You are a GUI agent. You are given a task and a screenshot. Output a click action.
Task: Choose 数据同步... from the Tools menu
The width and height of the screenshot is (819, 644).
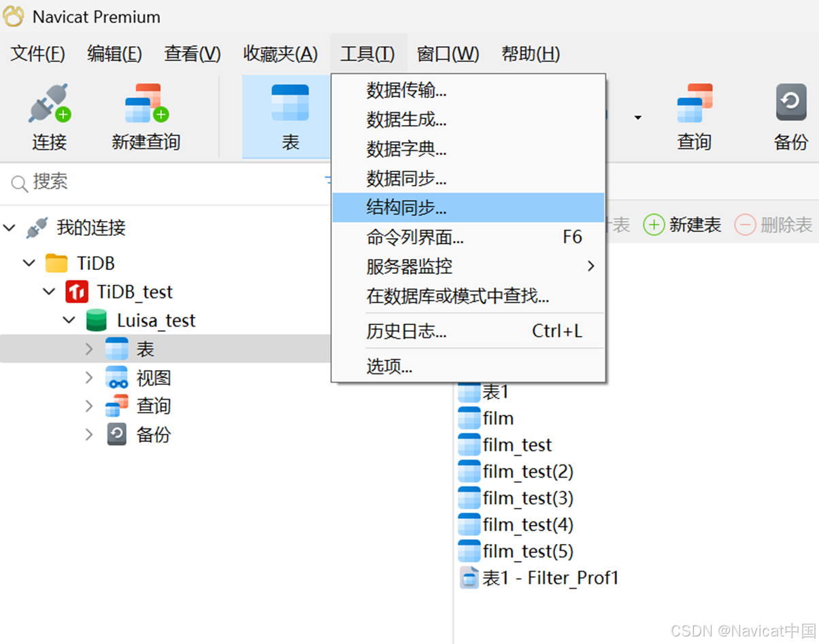point(469,179)
